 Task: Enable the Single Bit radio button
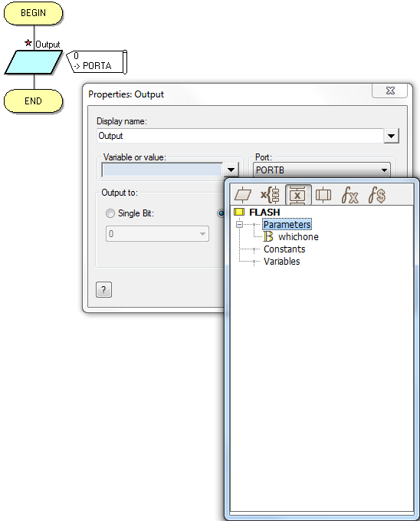pos(110,213)
